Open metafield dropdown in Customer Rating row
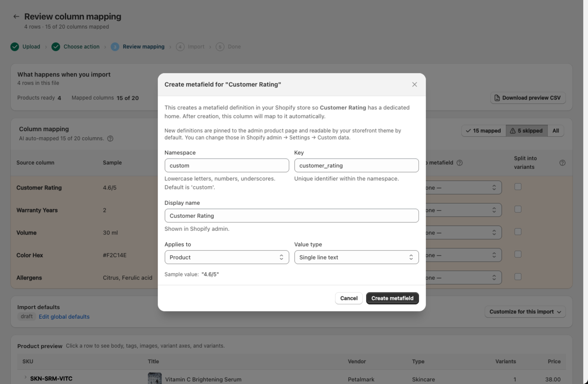The image size is (588, 384). pos(464,188)
